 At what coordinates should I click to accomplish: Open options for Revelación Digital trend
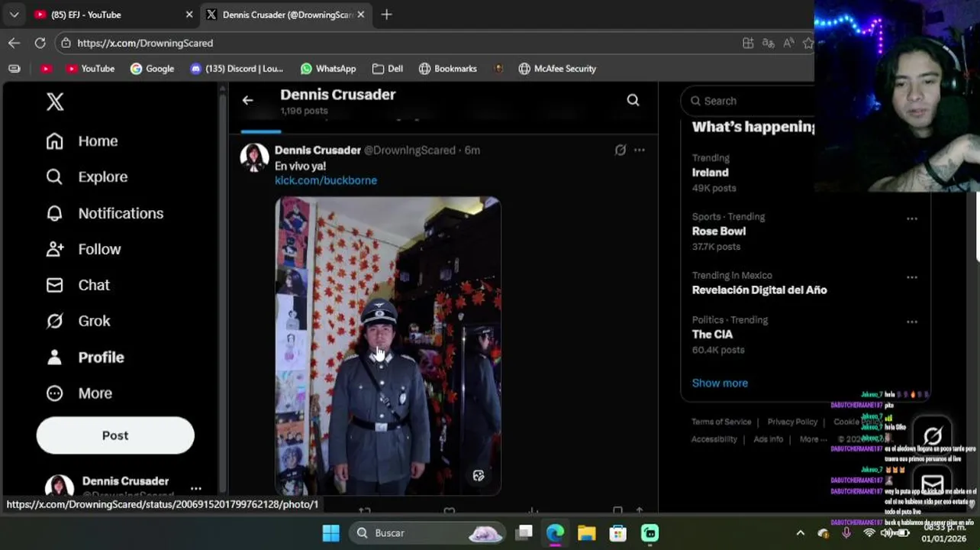911,277
